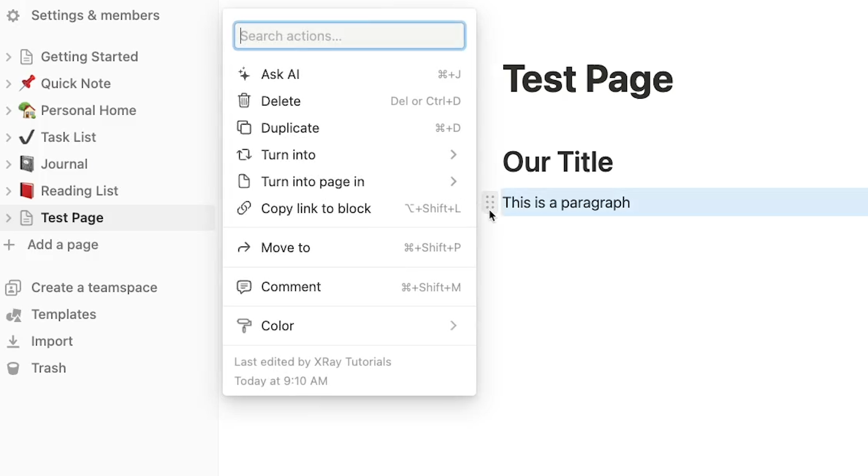Open the Turn into page in submenu arrow
868x476 pixels.
point(454,182)
